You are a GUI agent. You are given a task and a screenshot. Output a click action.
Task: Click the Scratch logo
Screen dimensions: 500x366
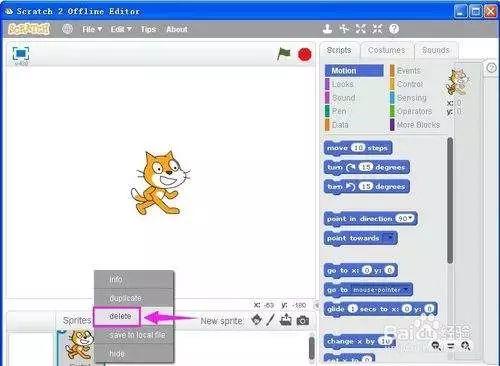pyautogui.click(x=29, y=29)
